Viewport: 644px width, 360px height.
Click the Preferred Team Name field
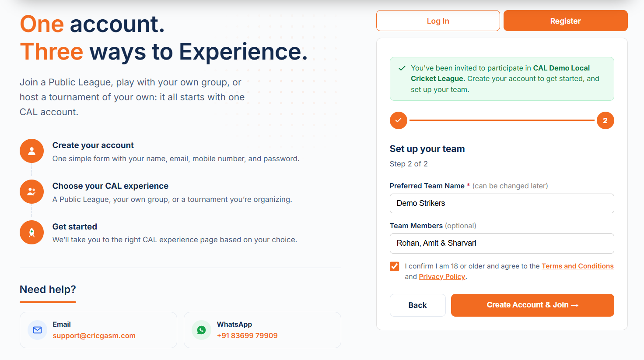click(502, 203)
